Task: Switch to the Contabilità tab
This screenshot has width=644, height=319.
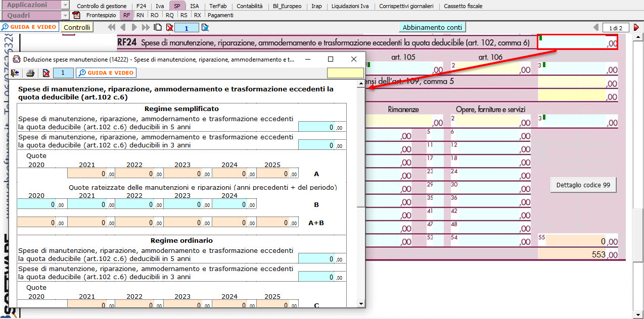Action: 250,6
